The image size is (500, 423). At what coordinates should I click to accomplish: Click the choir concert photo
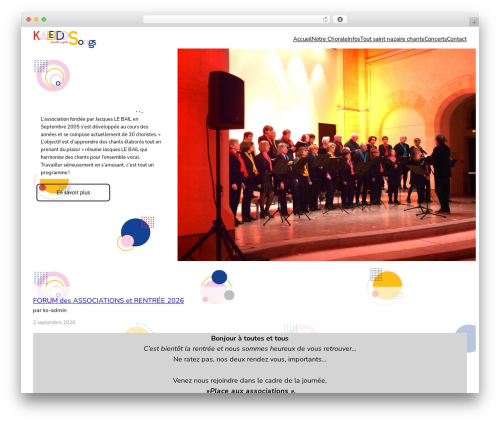327,155
